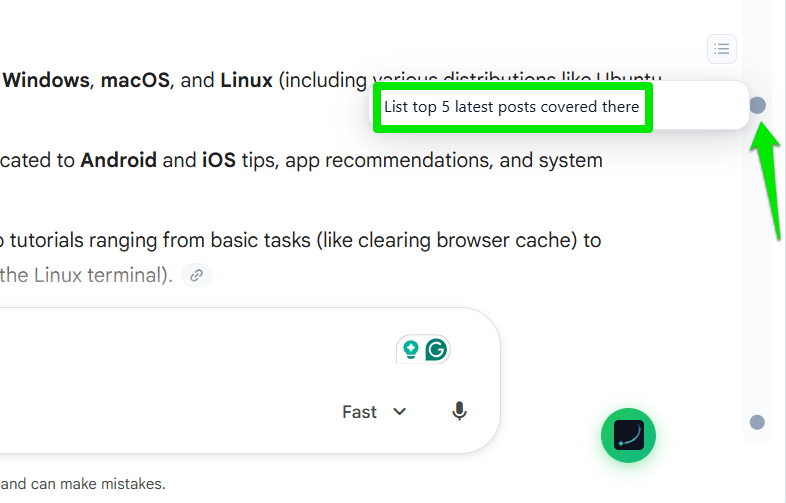Open the chat outline list icon
The width and height of the screenshot is (786, 503).
click(722, 47)
